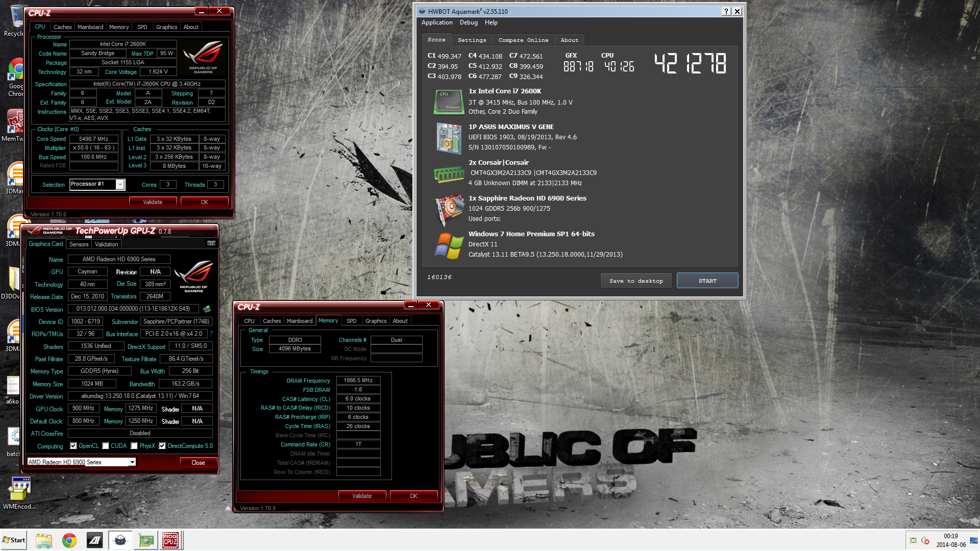The height and width of the screenshot is (551, 980).
Task: Click the '160136' text in Aquamark
Action: [439, 277]
